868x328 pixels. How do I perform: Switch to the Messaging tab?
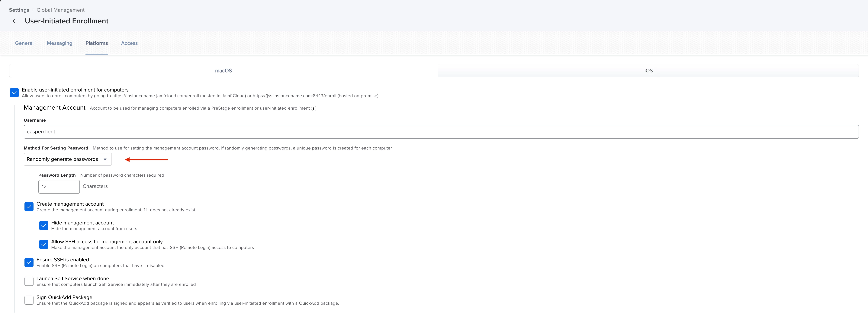(x=60, y=43)
